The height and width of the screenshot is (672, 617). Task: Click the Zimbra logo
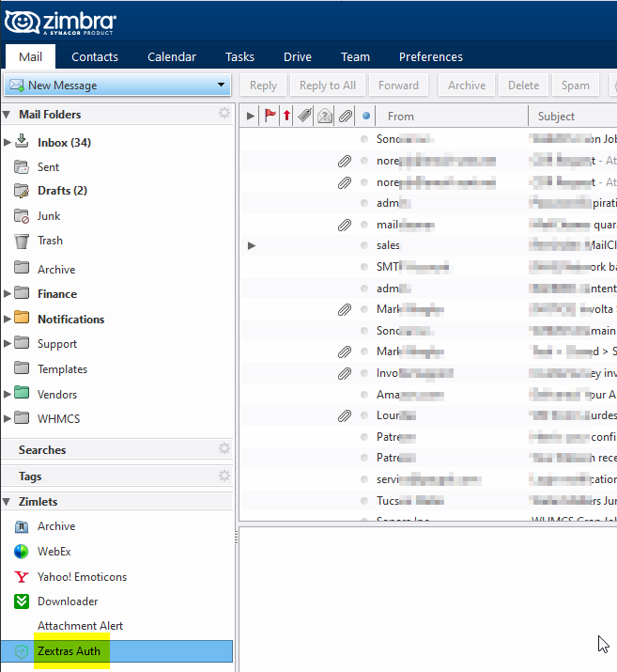60,23
